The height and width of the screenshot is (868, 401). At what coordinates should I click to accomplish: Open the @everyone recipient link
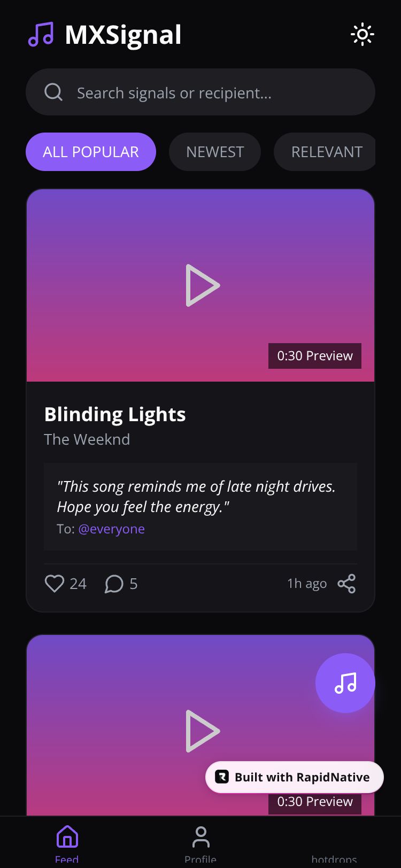[x=111, y=529]
